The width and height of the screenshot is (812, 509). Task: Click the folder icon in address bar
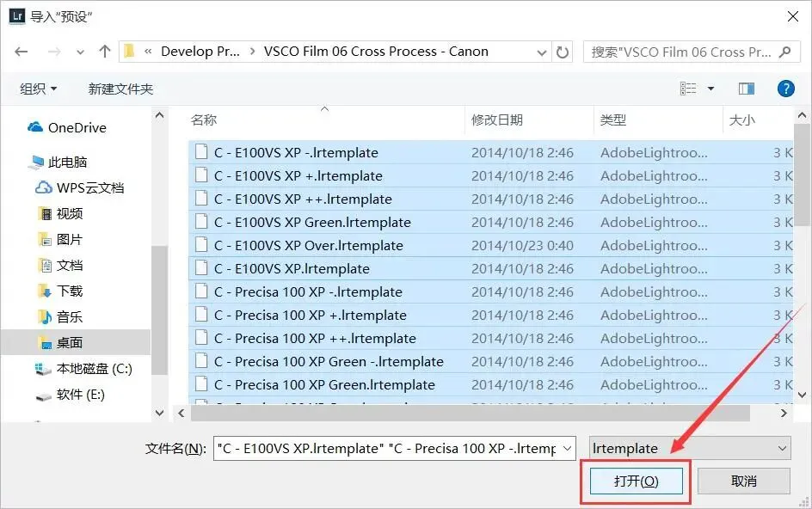[130, 52]
